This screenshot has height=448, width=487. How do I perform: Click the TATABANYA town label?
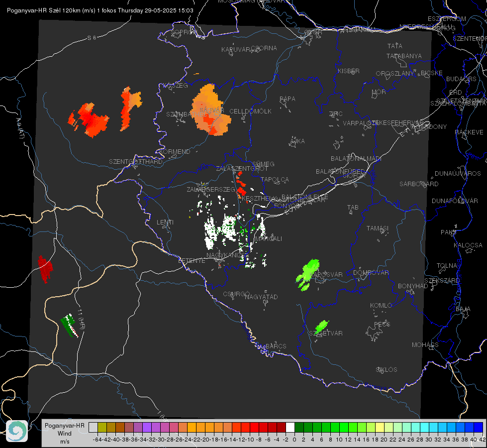click(404, 56)
